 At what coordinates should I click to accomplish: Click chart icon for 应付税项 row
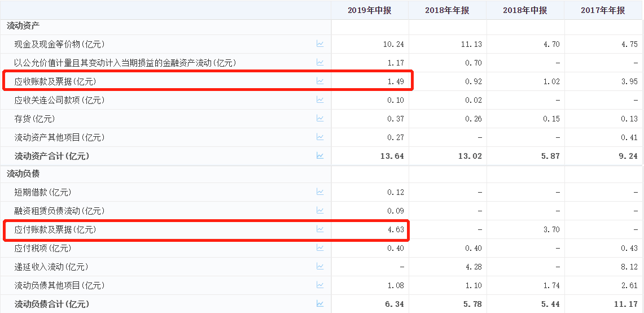(320, 248)
